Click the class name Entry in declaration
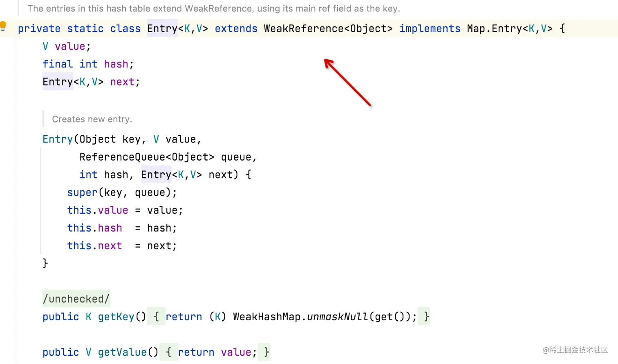Image resolution: width=618 pixels, height=364 pixels. point(162,29)
